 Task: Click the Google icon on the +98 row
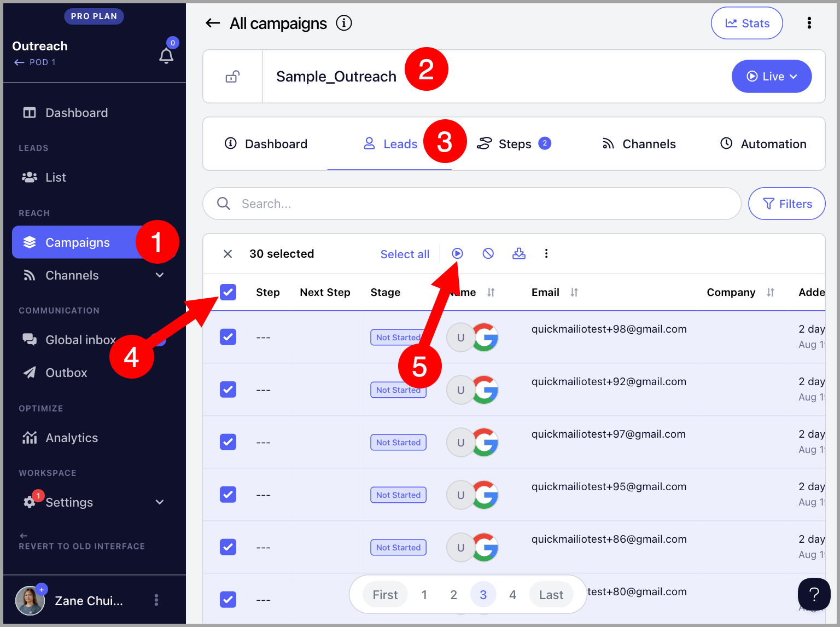(486, 337)
